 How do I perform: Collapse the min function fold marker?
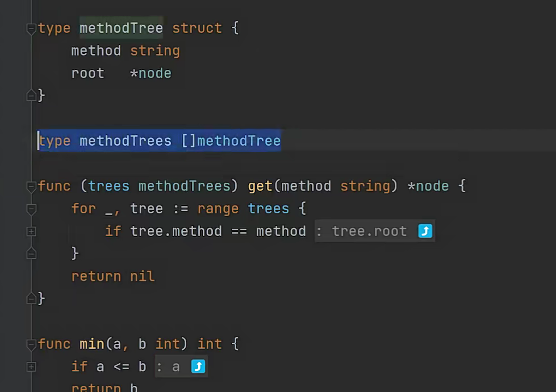tap(31, 344)
